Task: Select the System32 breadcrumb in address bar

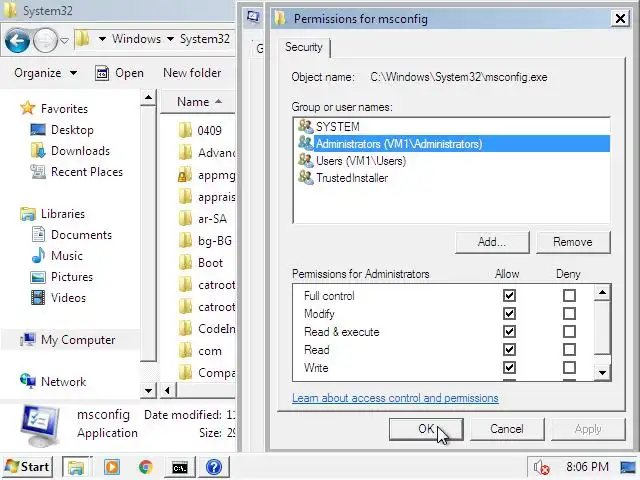Action: pos(204,39)
